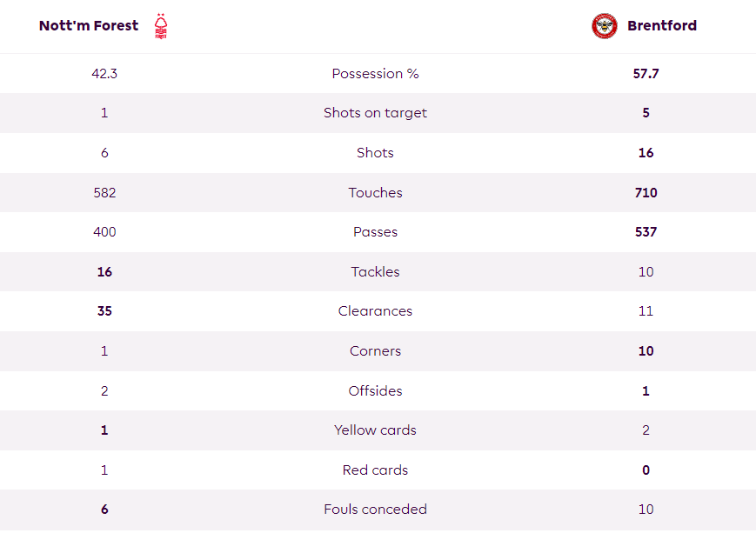
Task: Select the Corners row label
Action: point(375,350)
